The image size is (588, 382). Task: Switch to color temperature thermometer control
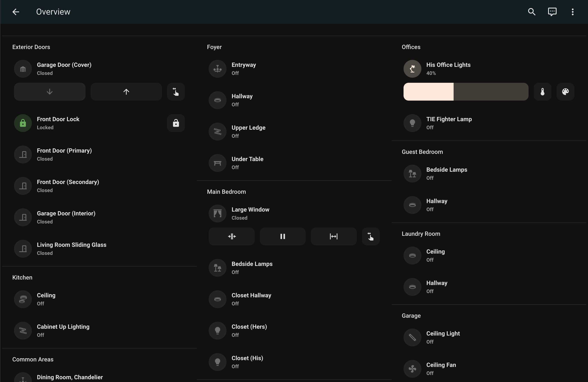click(542, 92)
